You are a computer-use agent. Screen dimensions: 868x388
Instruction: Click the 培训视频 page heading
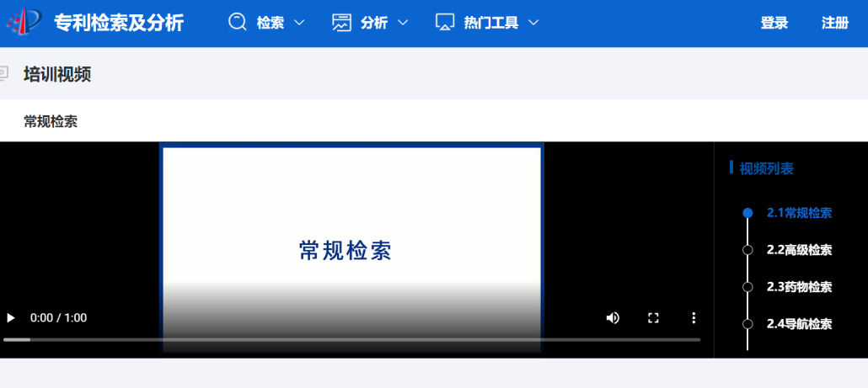tap(57, 74)
